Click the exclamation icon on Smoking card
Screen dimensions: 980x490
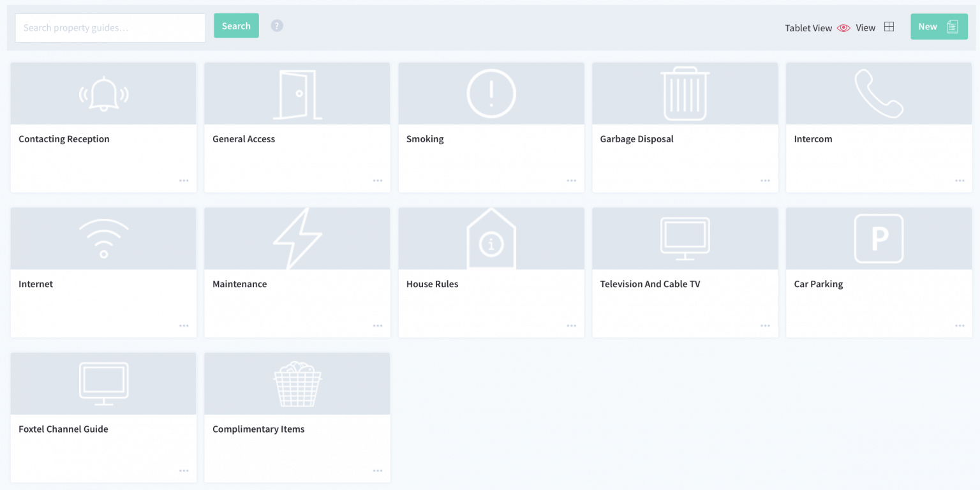491,94
